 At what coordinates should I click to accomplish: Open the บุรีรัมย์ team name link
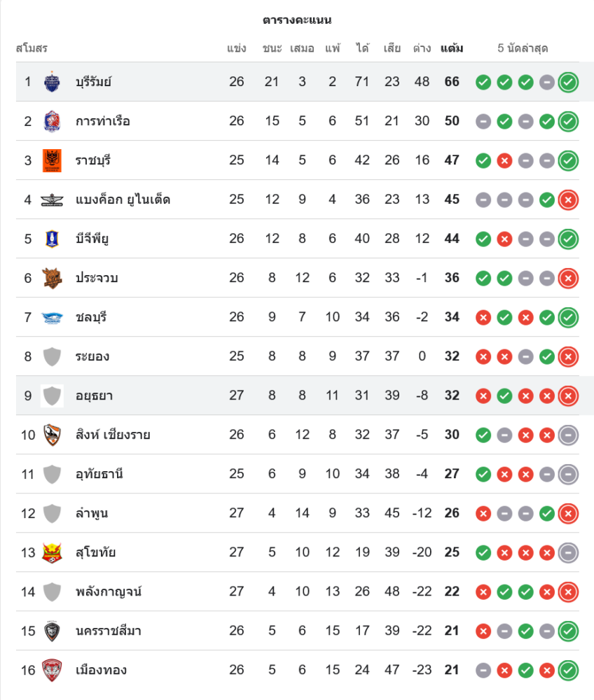(x=94, y=82)
